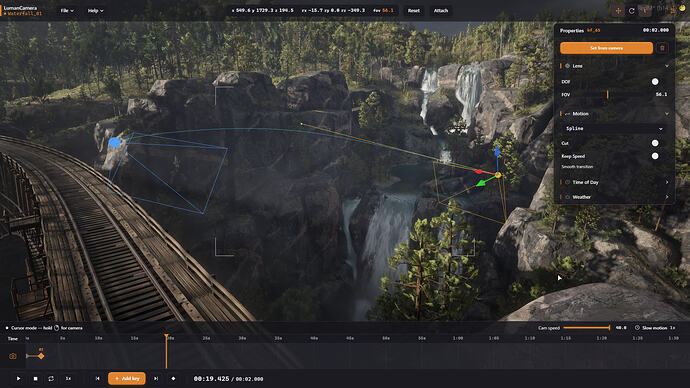Click the 1x playback speed button

(68, 378)
